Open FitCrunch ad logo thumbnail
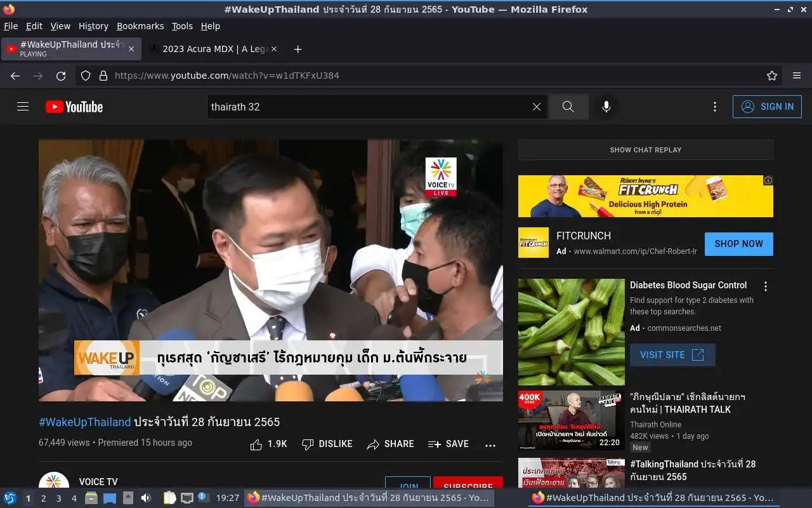The image size is (812, 508). 534,243
